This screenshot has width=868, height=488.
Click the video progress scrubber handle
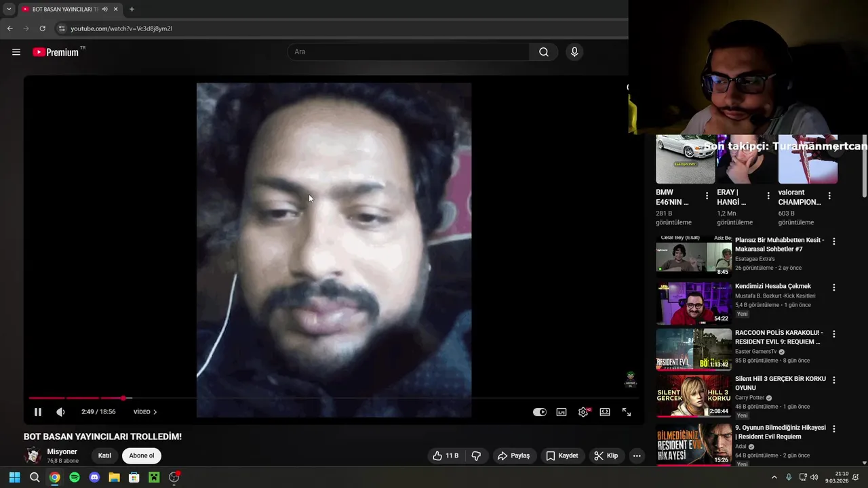tap(123, 398)
